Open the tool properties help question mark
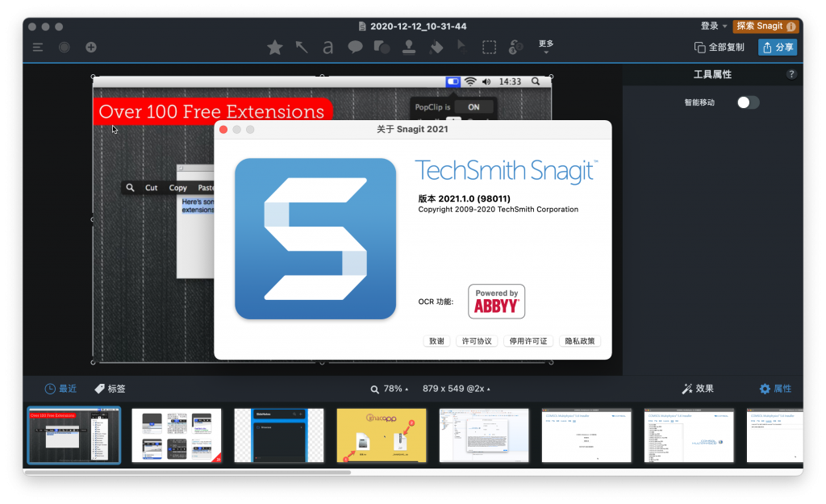The width and height of the screenshot is (826, 504). (x=791, y=74)
